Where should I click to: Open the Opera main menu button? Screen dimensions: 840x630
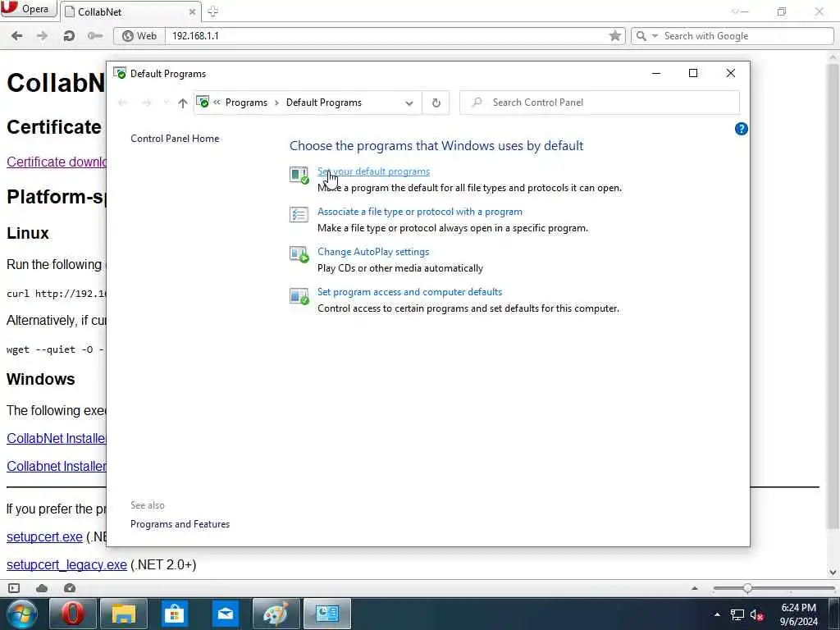tap(29, 8)
